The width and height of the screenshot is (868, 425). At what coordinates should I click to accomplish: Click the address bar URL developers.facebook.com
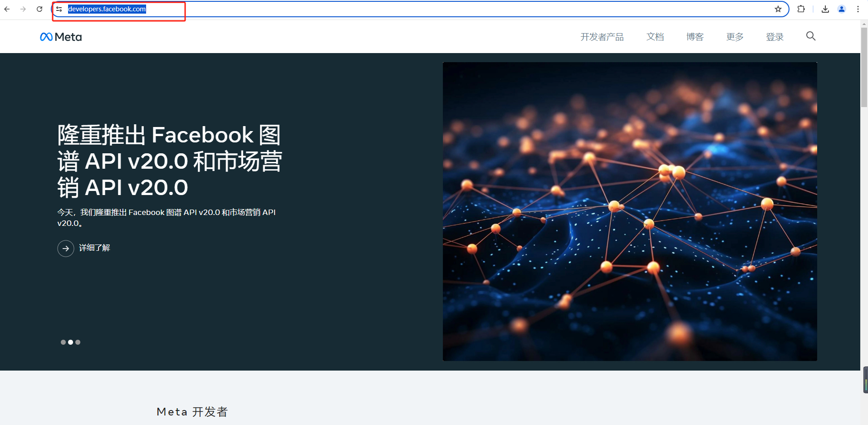[107, 9]
